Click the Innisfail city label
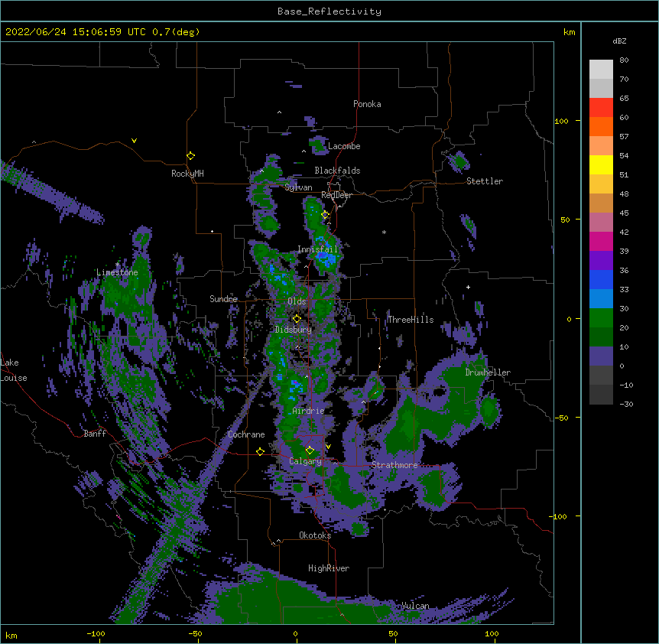Viewport: 659px width, 644px height. [x=317, y=249]
